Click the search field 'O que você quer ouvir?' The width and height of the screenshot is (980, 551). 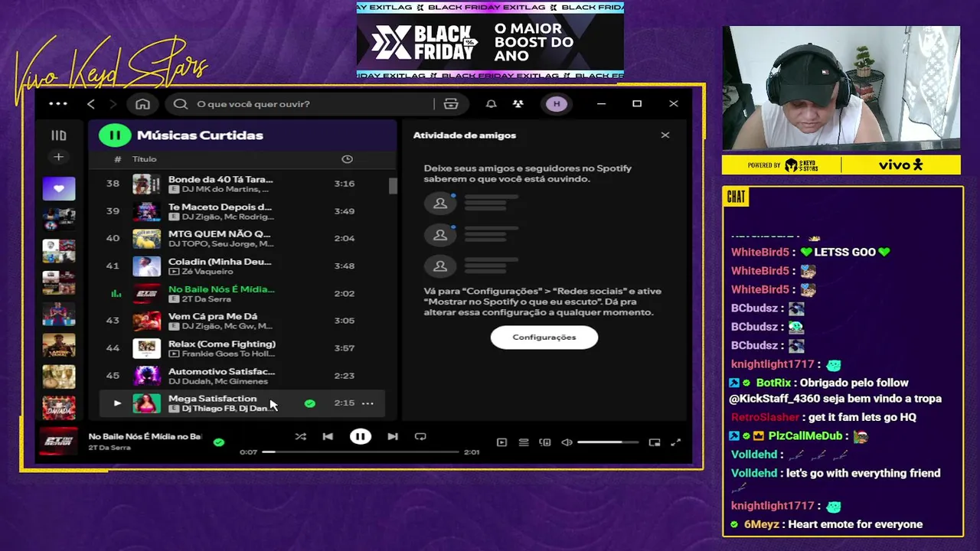(306, 104)
